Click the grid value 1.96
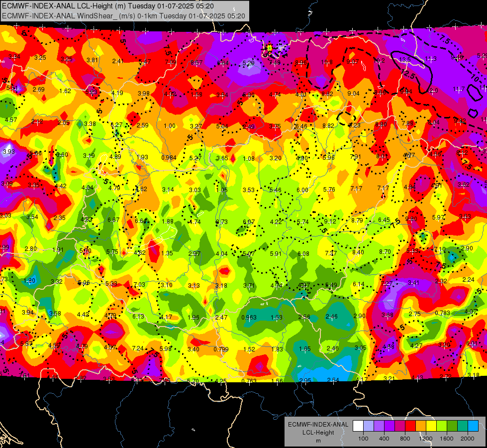 click(x=194, y=318)
